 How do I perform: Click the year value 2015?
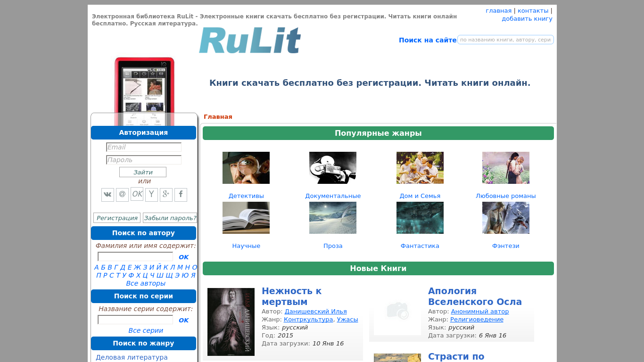[x=285, y=336]
